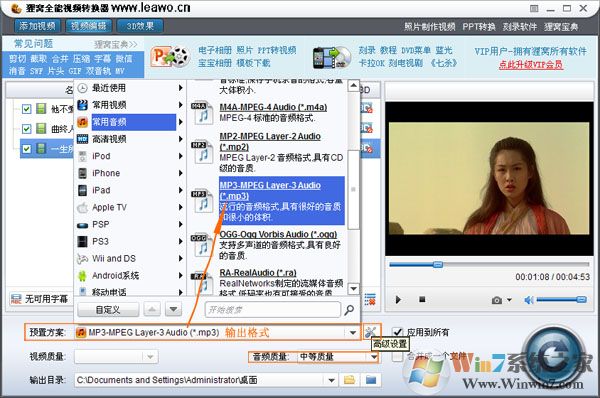Click the Wii and DS controller icon
Screen dimensions: 600x398
click(82, 259)
